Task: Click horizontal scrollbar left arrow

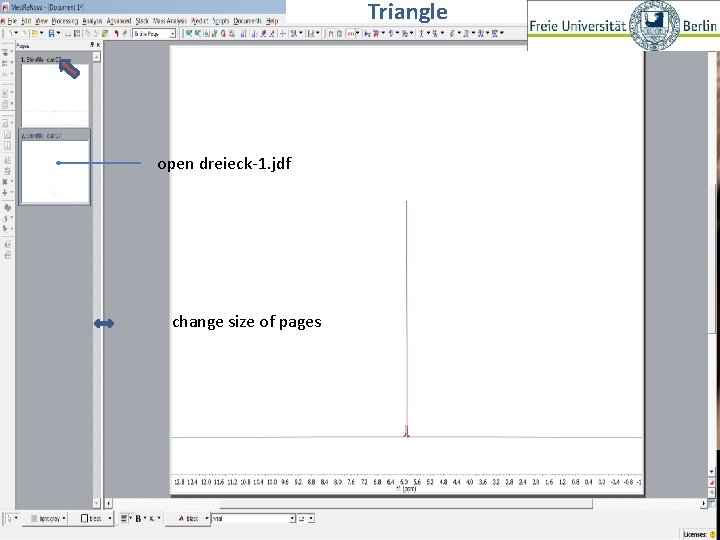Action: (108, 504)
